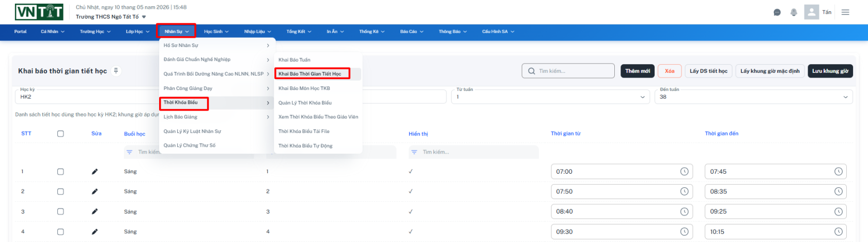Open the Từ tuần dropdown
This screenshot has width=868, height=242.
coord(551,97)
